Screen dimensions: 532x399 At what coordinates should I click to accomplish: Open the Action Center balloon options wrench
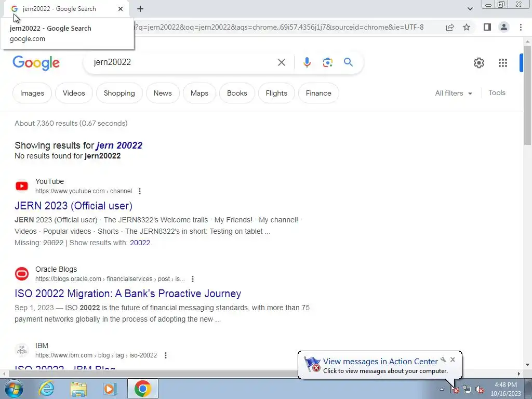pos(443,360)
